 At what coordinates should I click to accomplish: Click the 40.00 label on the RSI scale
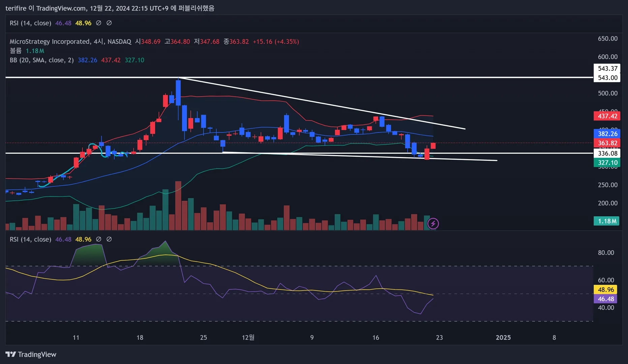pyautogui.click(x=606, y=308)
